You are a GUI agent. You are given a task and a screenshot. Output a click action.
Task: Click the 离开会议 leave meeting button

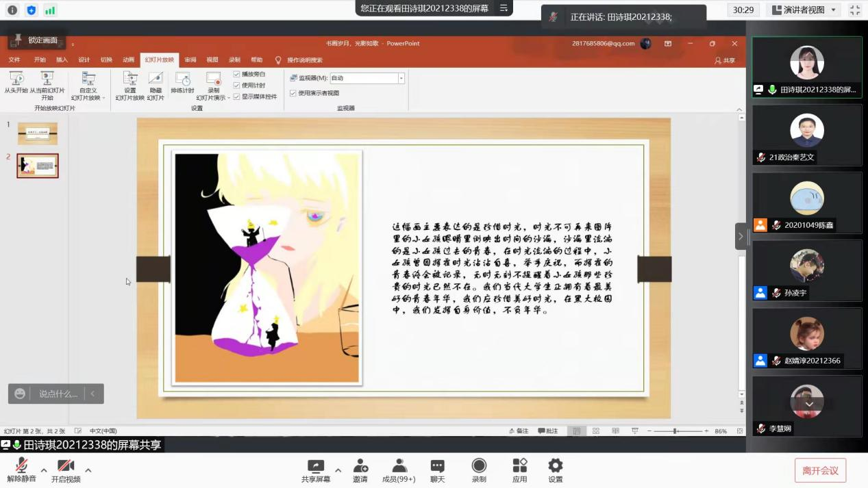(820, 470)
